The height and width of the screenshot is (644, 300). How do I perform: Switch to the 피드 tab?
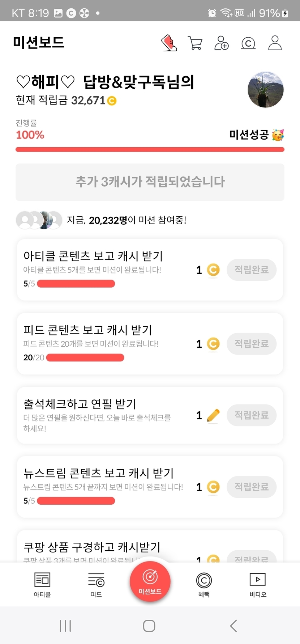coord(96,585)
